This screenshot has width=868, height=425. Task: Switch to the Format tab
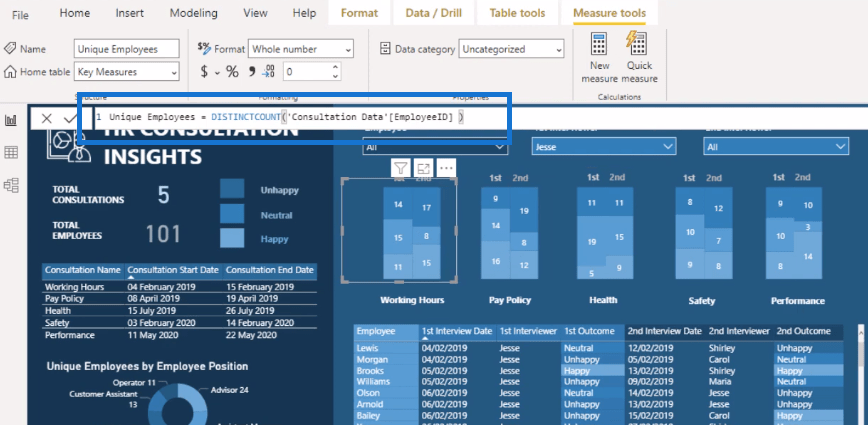tap(359, 13)
